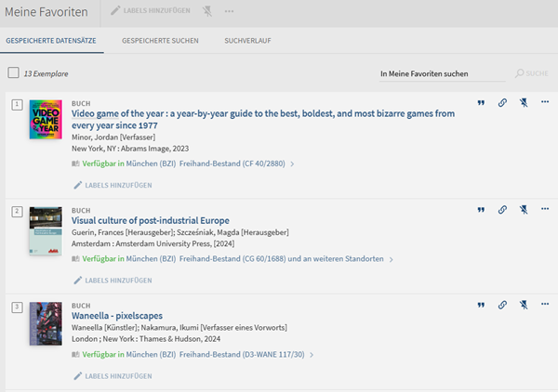Open more actions for Video game of the year
Screen dimensions: 558x392
pos(545,102)
